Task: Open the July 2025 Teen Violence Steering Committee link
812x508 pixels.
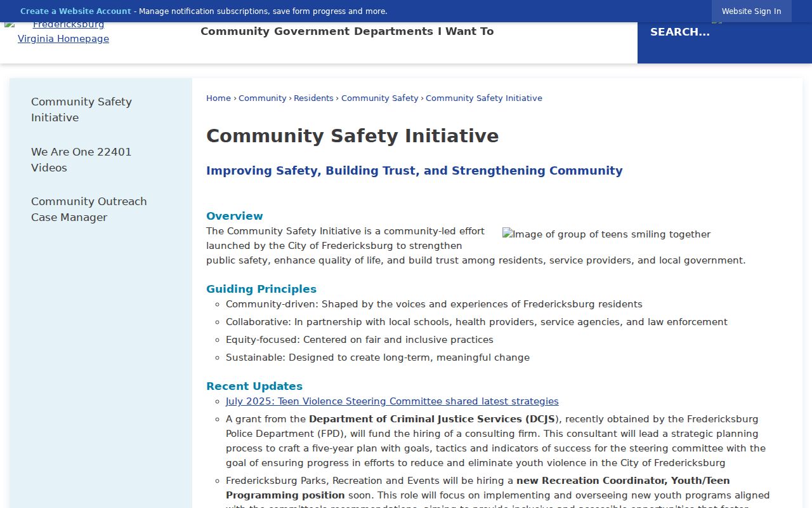Action: [x=392, y=401]
